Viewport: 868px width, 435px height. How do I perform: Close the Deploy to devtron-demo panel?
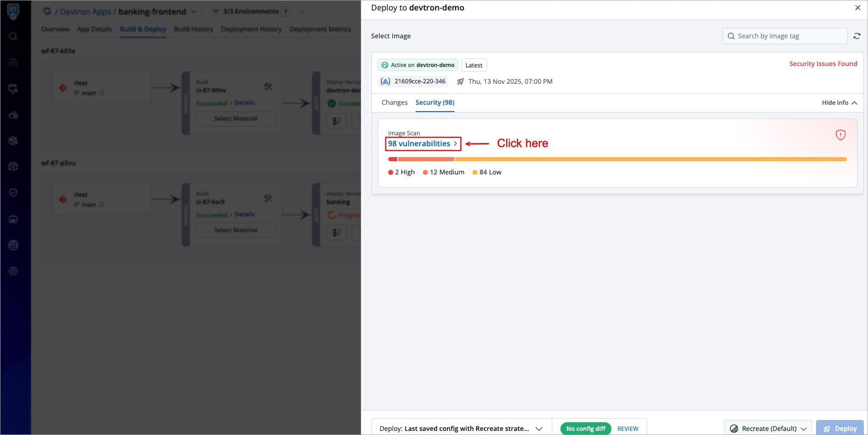(858, 8)
